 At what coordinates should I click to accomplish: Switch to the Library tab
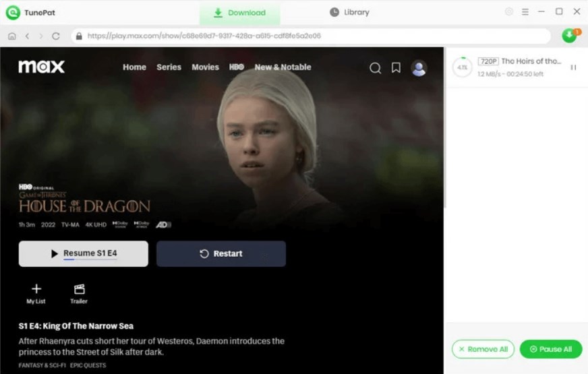349,12
